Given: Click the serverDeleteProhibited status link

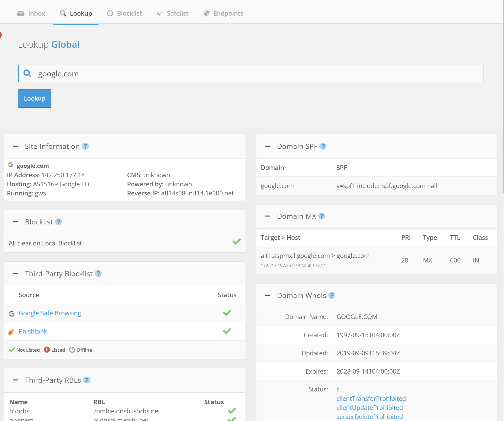Looking at the screenshot, I should click(370, 417).
